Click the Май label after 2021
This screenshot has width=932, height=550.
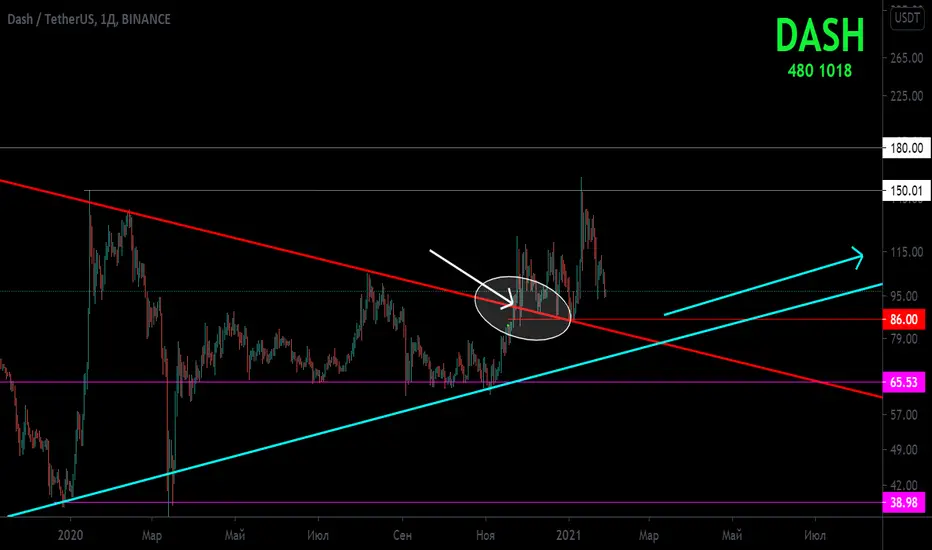732,535
